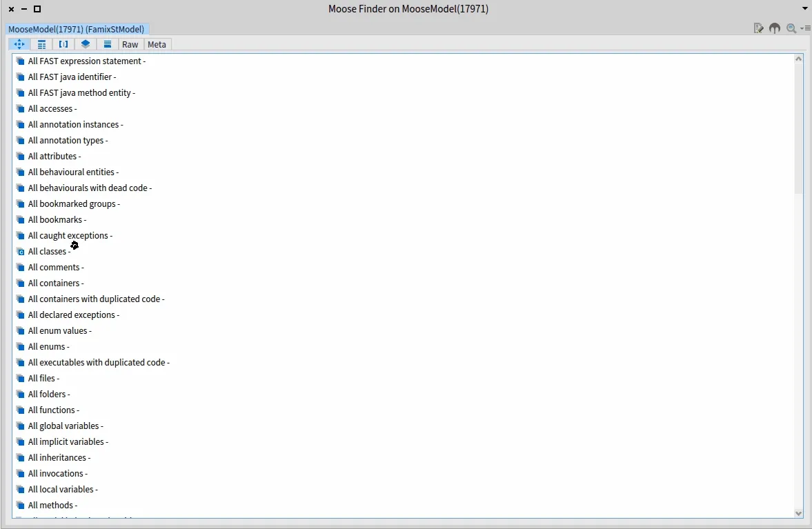Select 'All FAST java method entity' row

[403, 92]
